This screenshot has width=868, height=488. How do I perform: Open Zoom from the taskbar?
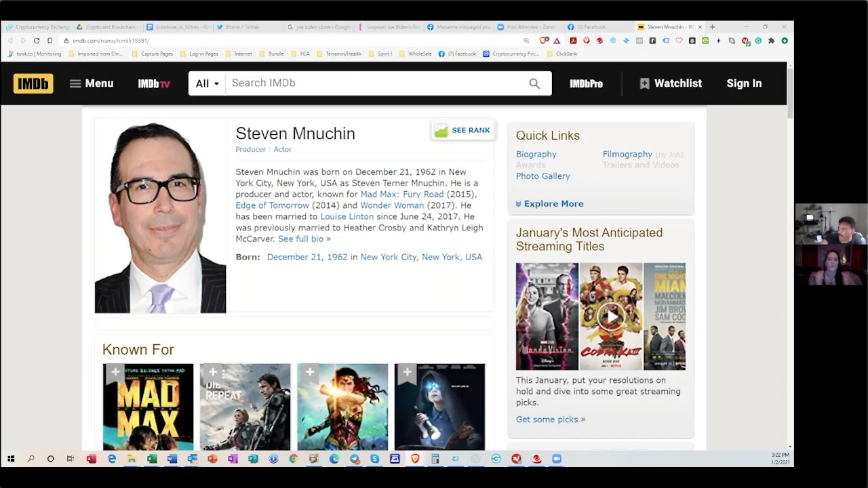557,459
